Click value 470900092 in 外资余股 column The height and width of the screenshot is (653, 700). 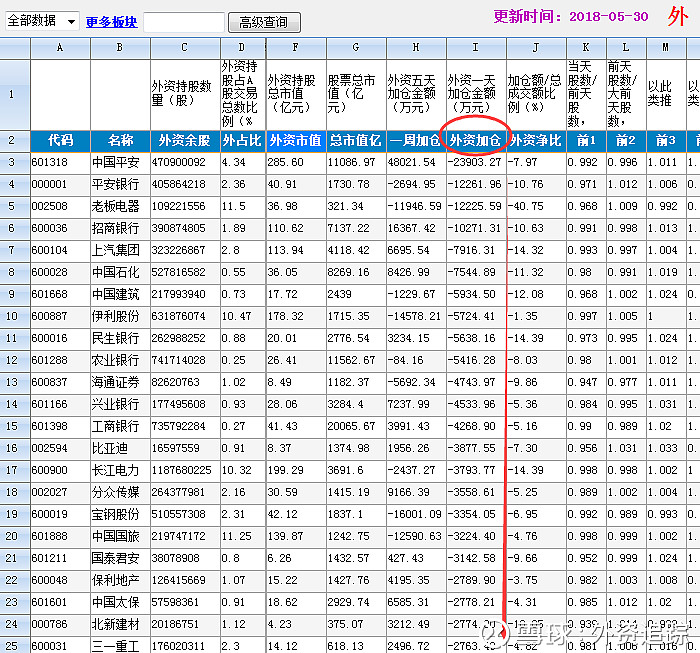(179, 162)
